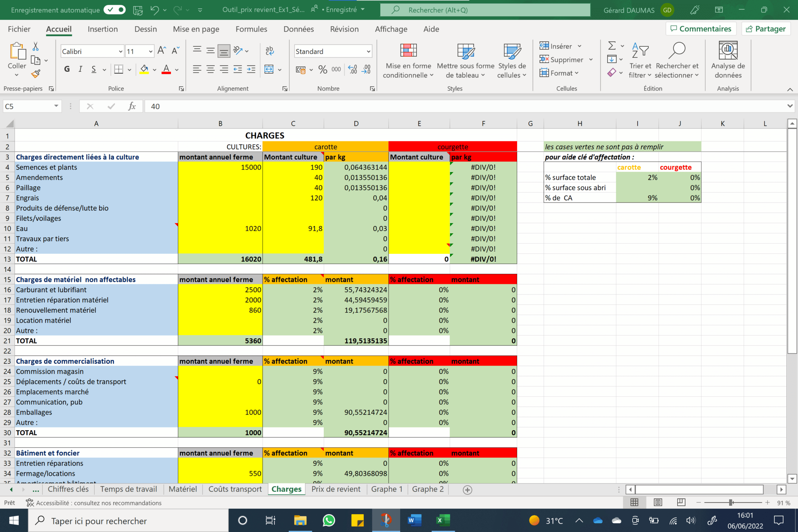Open the Fichier menu
Viewport: 798px width, 532px height.
(x=19, y=29)
